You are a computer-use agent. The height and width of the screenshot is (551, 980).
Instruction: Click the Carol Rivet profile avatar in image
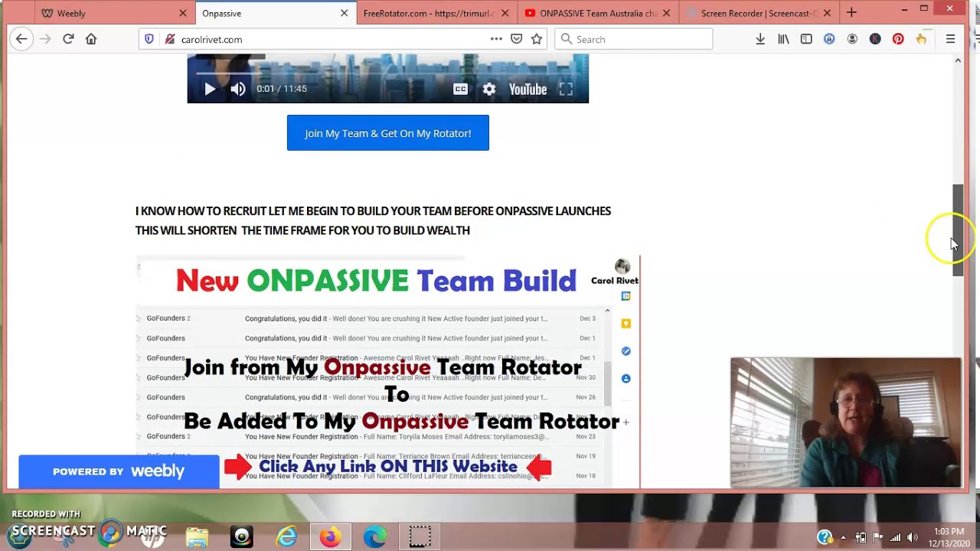click(x=622, y=266)
